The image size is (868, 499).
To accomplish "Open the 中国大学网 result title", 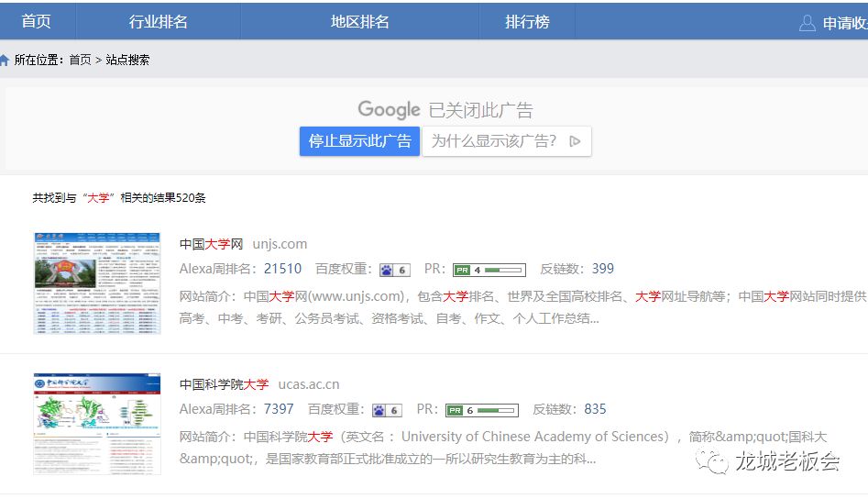I will [212, 244].
